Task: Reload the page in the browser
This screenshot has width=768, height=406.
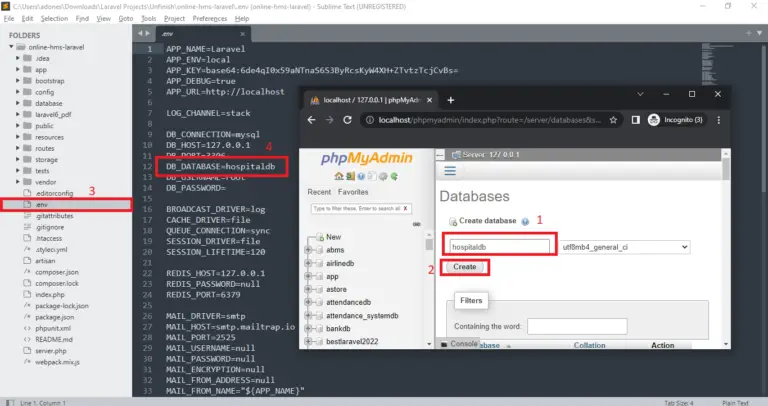Action: pyautogui.click(x=348, y=120)
